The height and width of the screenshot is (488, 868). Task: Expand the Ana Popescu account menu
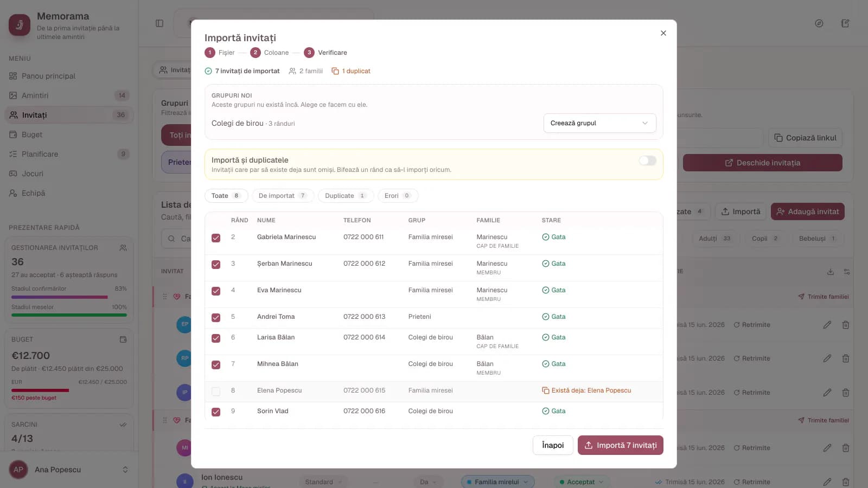[69, 470]
